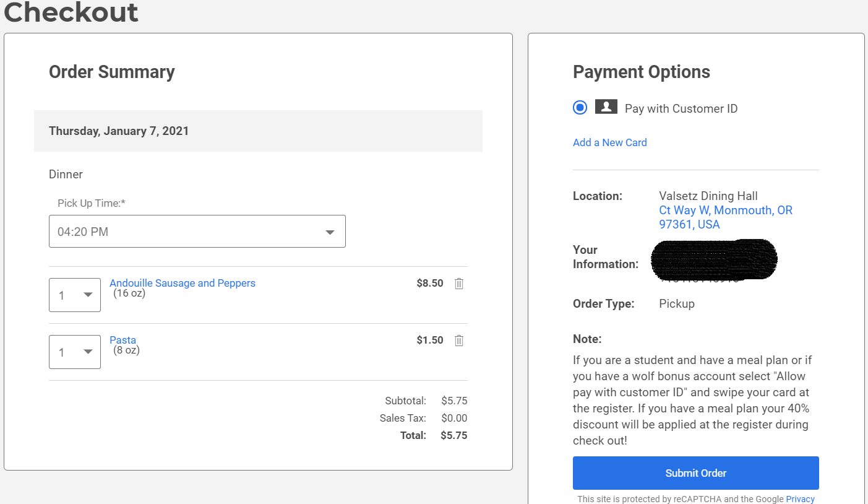Screen dimensions: 868x504
Task: Open Ct Way W, Monmouth address link
Action: point(726,217)
